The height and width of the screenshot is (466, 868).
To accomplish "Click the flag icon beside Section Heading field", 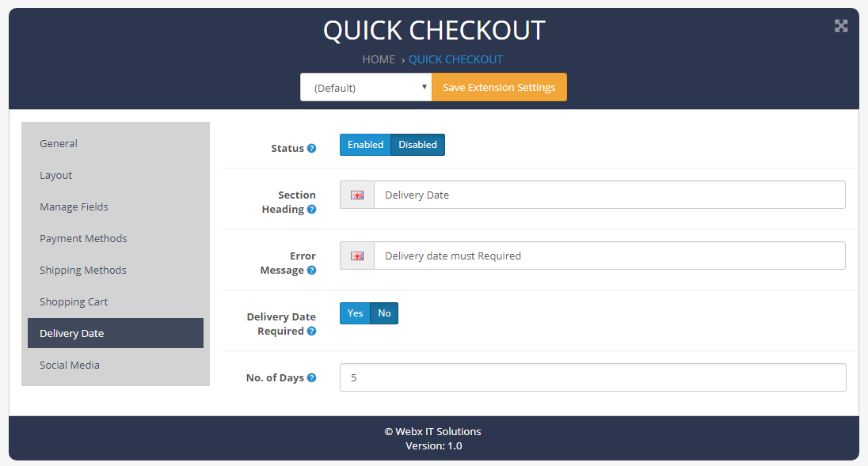I will [x=357, y=195].
